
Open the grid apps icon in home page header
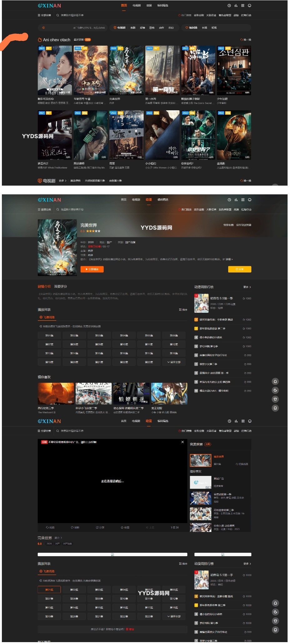[x=243, y=6]
